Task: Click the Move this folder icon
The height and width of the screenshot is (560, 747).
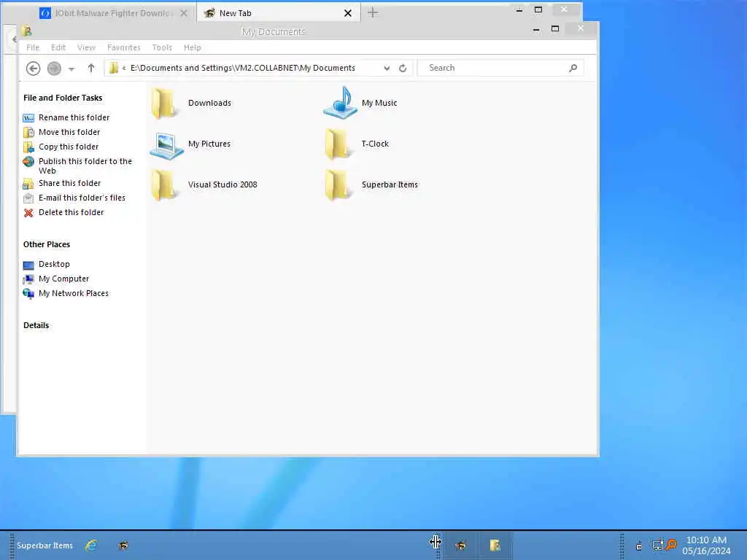Action: [28, 133]
